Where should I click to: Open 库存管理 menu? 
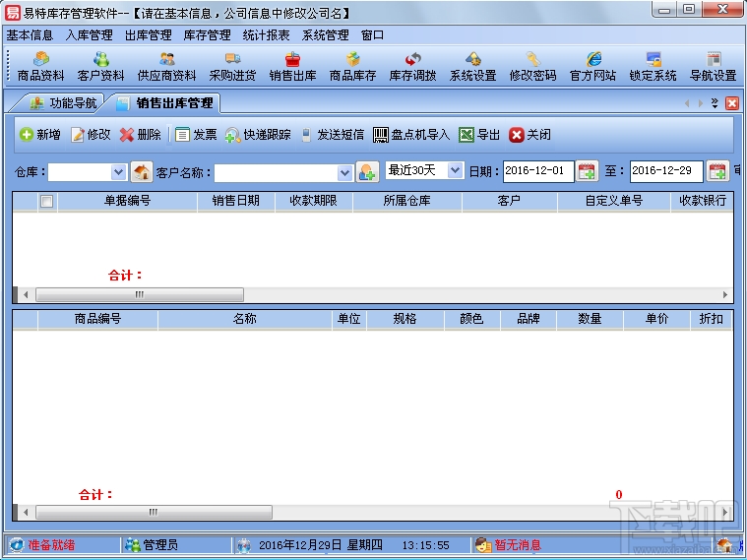208,35
